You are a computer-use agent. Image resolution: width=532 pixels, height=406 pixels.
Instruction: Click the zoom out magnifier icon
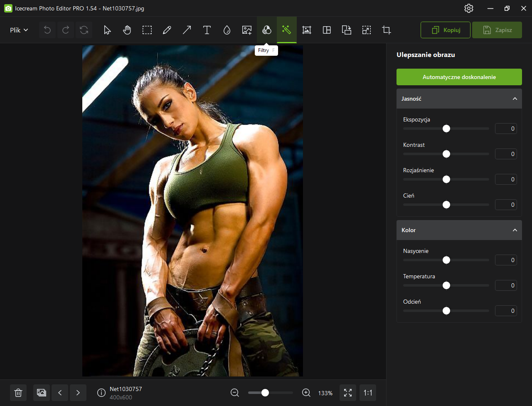point(235,393)
